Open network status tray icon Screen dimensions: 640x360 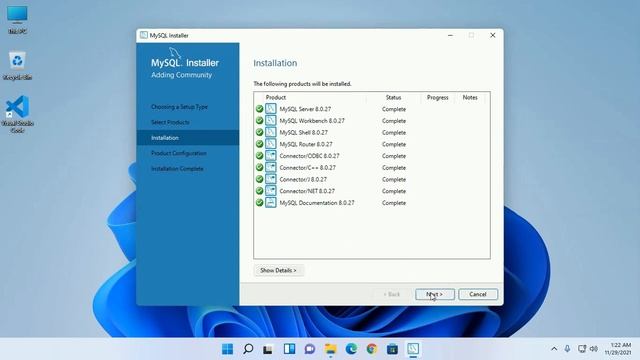coord(582,349)
